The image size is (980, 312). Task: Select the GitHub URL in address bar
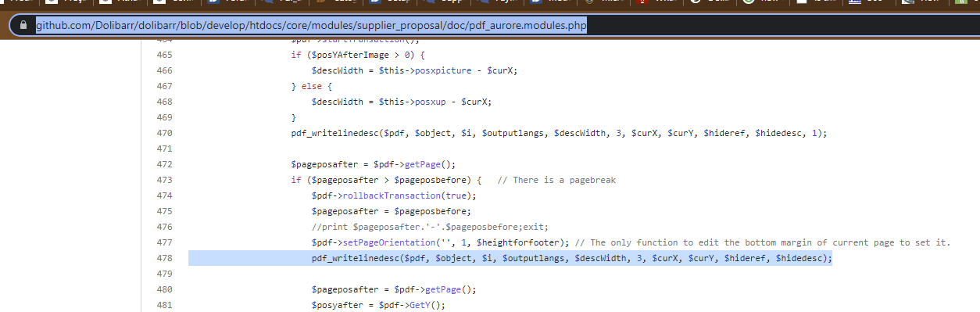[x=311, y=27]
